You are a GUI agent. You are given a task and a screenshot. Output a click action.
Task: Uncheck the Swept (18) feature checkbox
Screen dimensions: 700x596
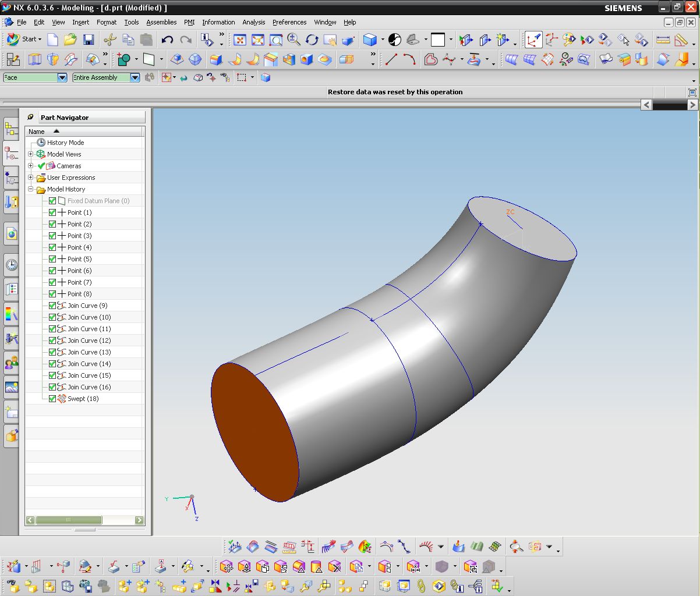coord(52,399)
